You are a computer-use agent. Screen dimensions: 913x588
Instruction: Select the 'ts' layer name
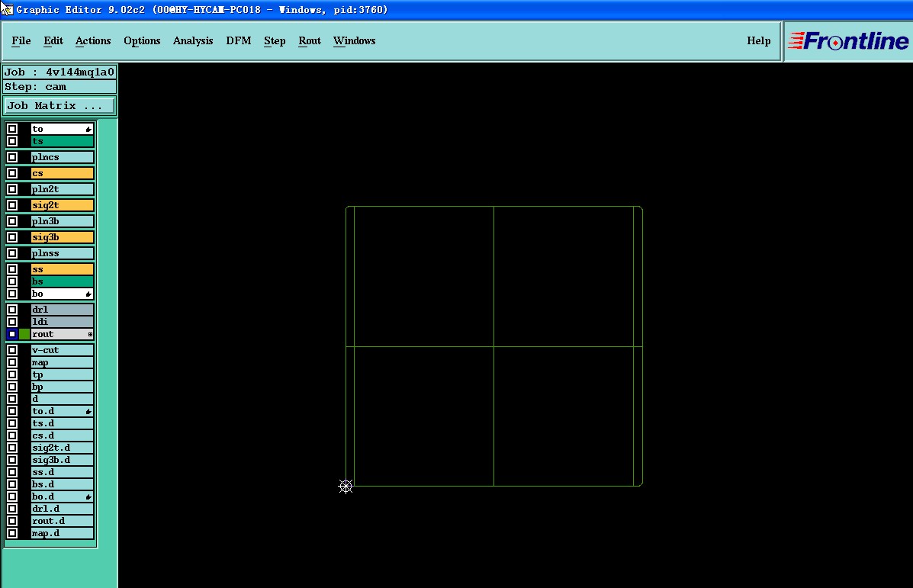click(x=63, y=141)
